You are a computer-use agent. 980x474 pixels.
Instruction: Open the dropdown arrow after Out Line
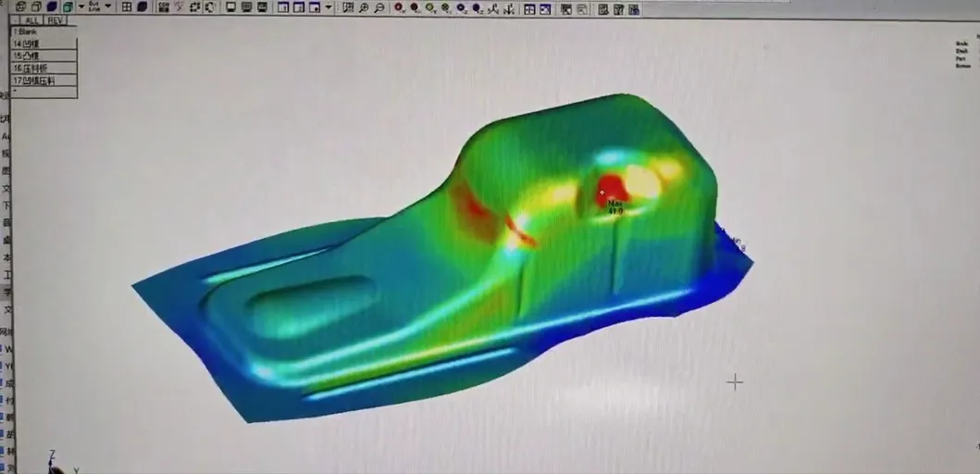[x=107, y=6]
